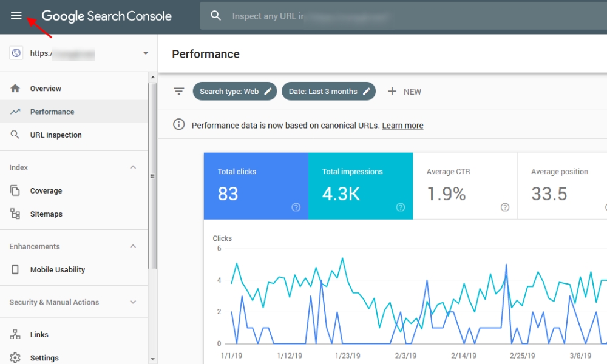
Task: Edit the Date: Last 3 months filter
Action: (328, 91)
